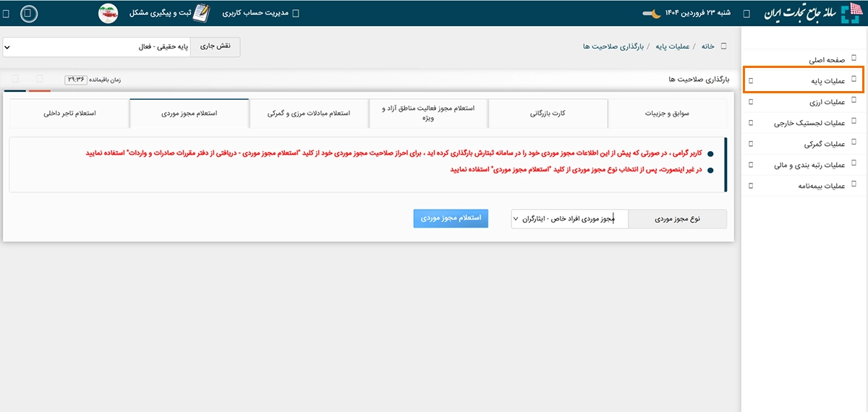868x412 pixels.
Task: Click the round Iran map emblem in header
Action: (109, 13)
